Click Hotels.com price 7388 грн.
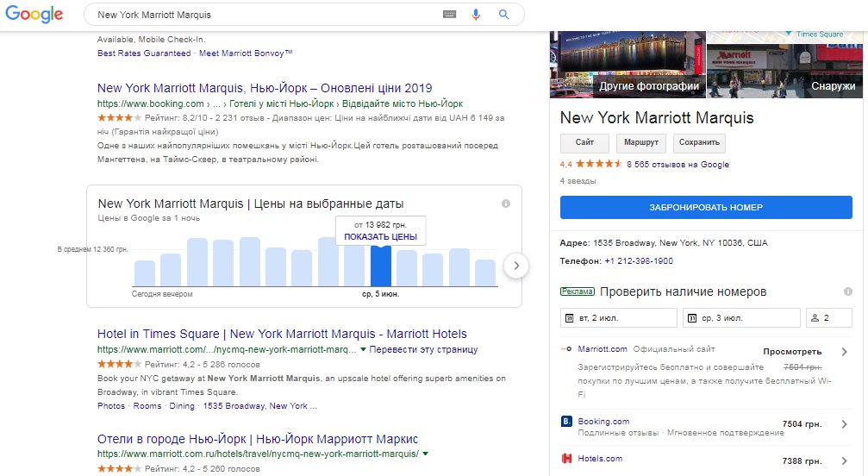 [x=802, y=461]
